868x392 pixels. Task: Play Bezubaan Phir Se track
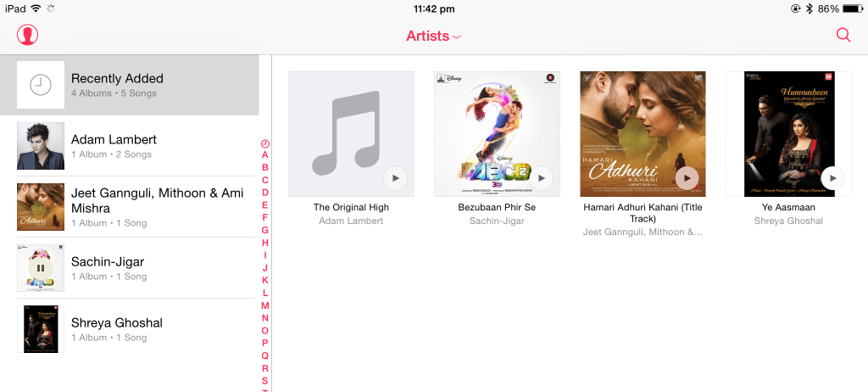tap(542, 178)
